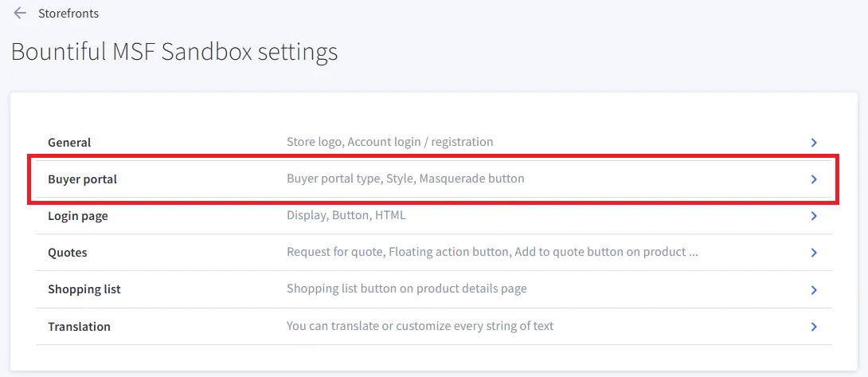The image size is (868, 377).
Task: Click 'Store logo, Account login / registration' text
Action: pyautogui.click(x=389, y=142)
